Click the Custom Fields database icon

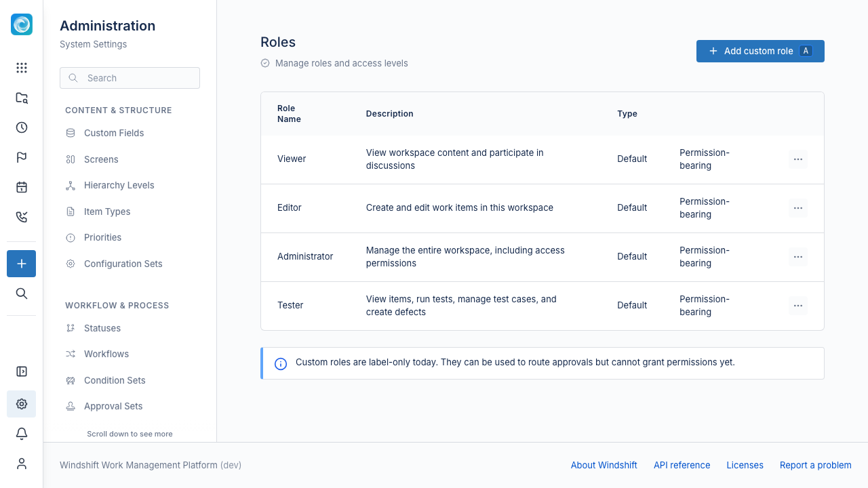point(71,133)
